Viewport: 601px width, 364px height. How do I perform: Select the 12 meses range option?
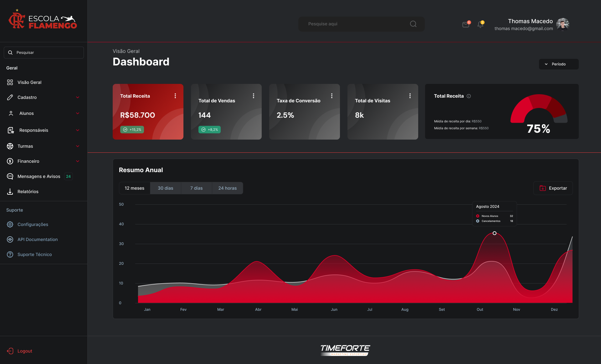pyautogui.click(x=135, y=188)
